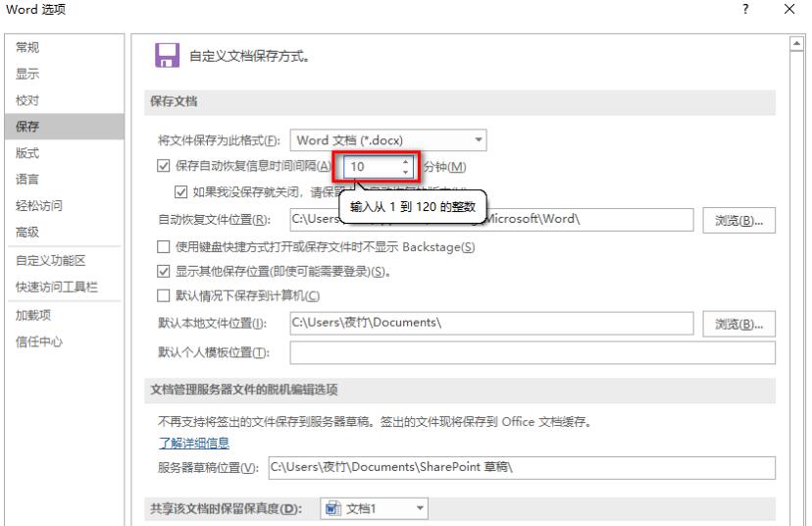Toggle 保存自动恢复信息时间间隔 checkbox
Screen dimensions: 812x526
[x=163, y=166]
